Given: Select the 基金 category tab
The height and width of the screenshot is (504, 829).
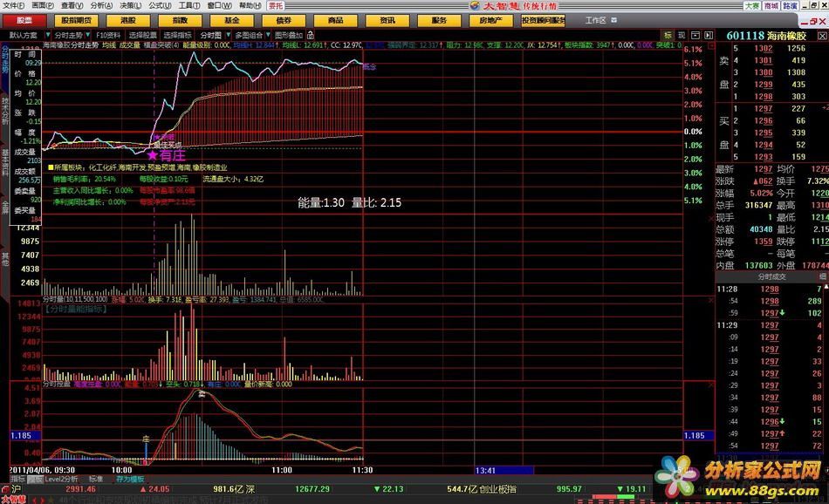Looking at the screenshot, I should pos(231,21).
